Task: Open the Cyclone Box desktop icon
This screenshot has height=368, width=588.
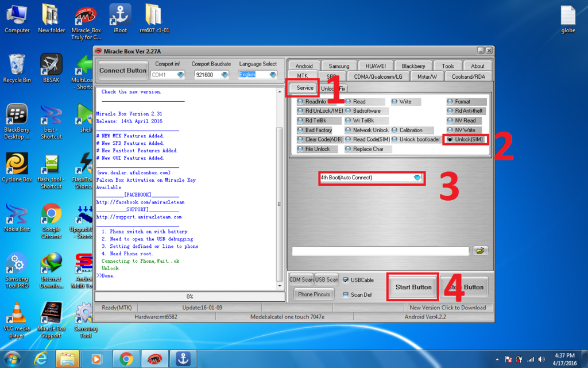Action: click(17, 164)
